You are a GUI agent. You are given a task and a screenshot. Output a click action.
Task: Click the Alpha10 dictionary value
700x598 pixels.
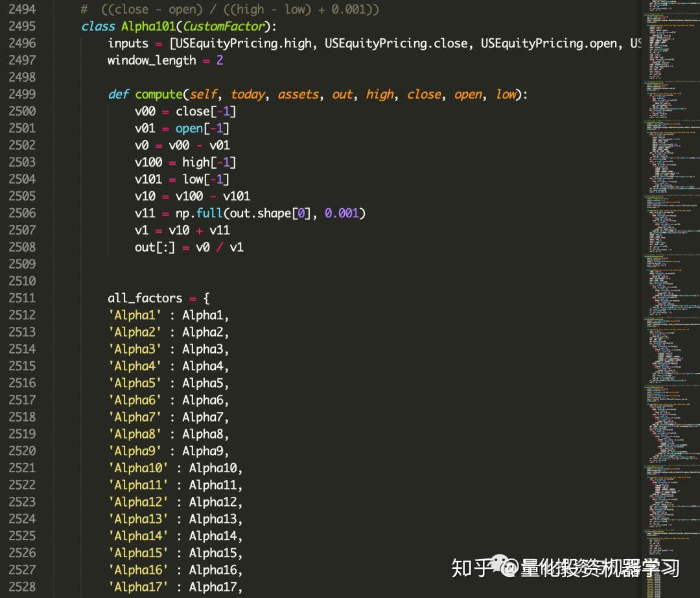click(x=215, y=468)
